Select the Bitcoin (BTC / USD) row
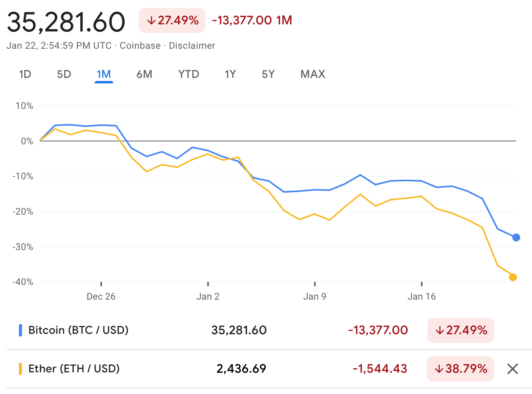 pos(78,330)
